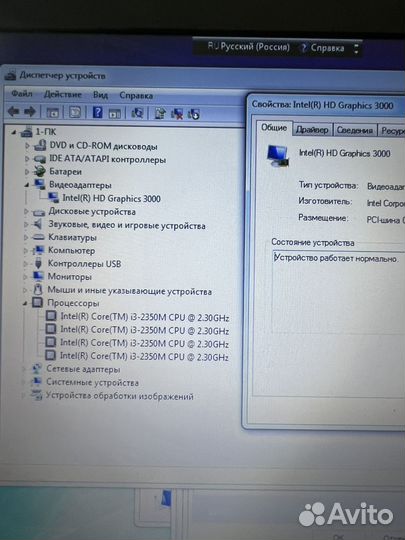
Task: Click the Дисковые устройства disk icon
Action: (x=39, y=212)
